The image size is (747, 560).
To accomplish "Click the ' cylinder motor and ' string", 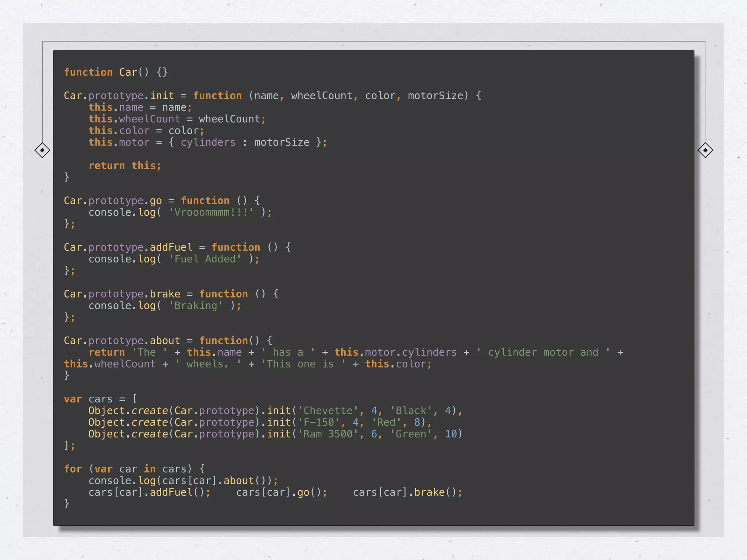I will (x=543, y=352).
